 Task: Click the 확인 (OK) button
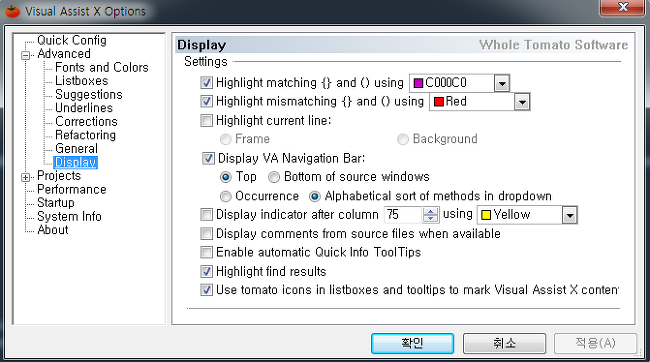pos(412,343)
